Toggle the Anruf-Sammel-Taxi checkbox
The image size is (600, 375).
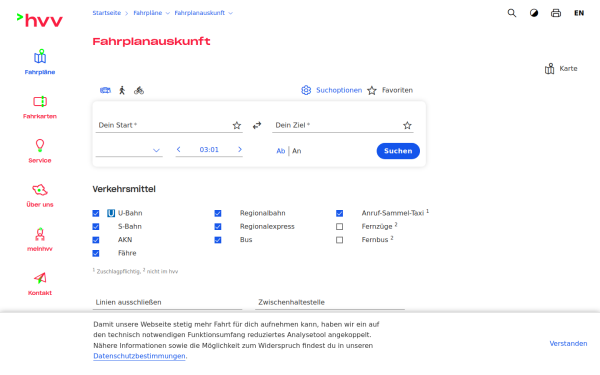click(339, 213)
